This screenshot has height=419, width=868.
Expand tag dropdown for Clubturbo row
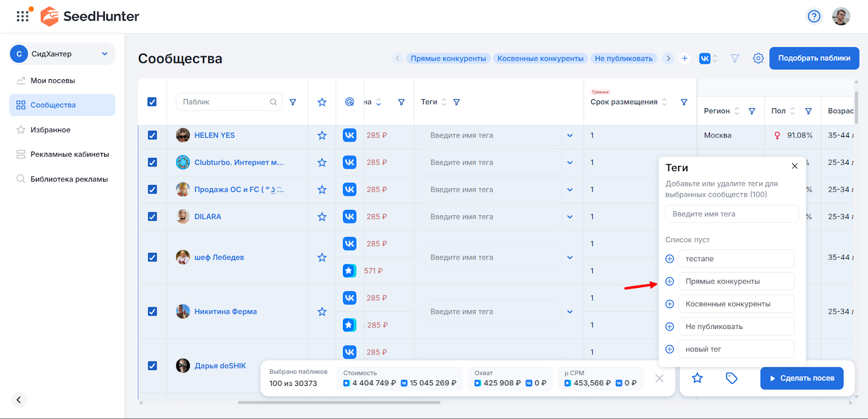[570, 163]
